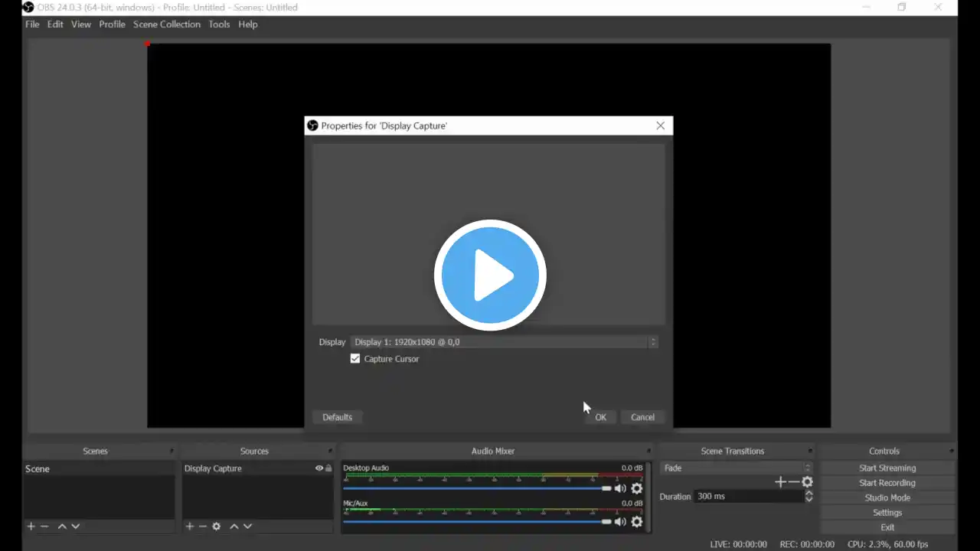Click Start Recording
The height and width of the screenshot is (551, 980).
pos(887,483)
